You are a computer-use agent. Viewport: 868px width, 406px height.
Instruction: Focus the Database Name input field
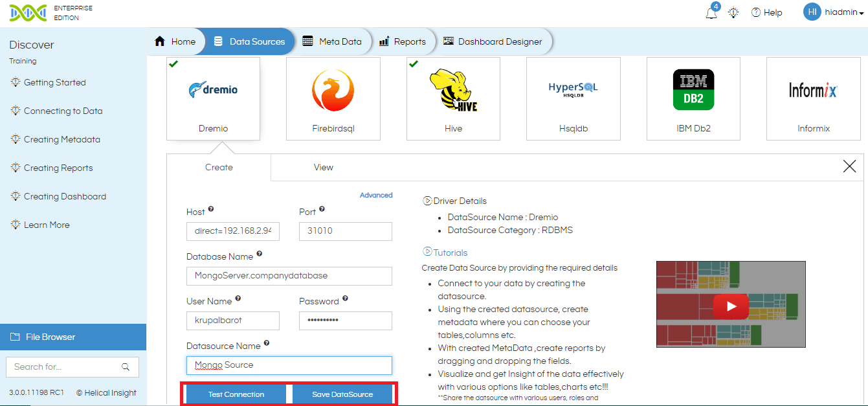(289, 276)
